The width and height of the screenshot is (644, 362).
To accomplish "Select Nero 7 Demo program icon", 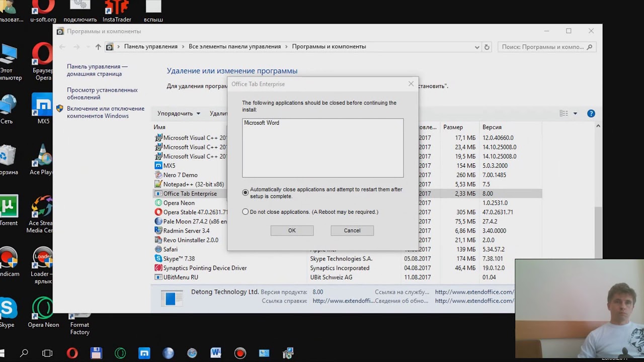I will pos(158,175).
